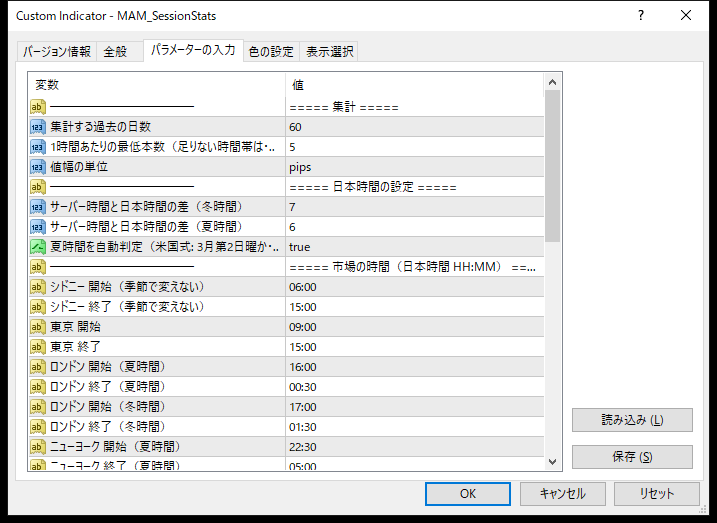Viewport: 717px width, 523px height.
Task: Click the icon beside ニューヨーク 開始（夏時間）
Action: pos(38,447)
